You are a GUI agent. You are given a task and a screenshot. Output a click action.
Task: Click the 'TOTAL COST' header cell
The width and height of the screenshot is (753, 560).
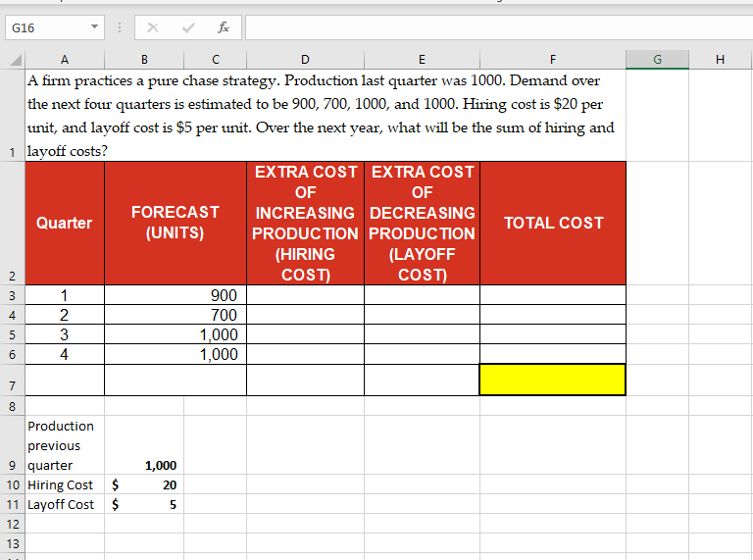click(553, 223)
